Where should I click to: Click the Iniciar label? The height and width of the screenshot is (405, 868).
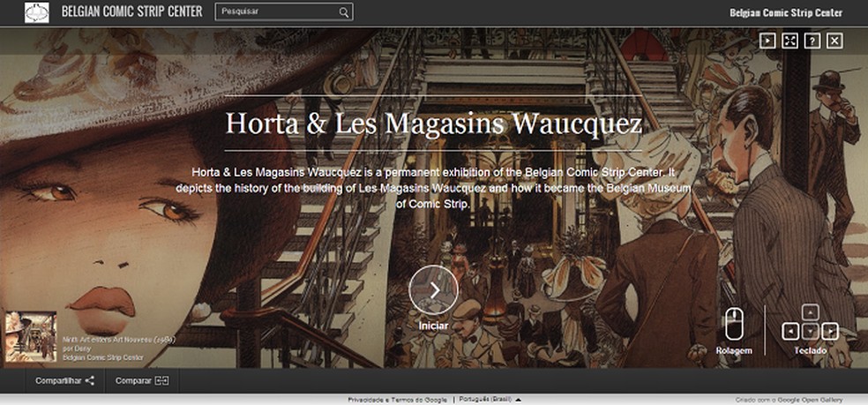tap(433, 326)
